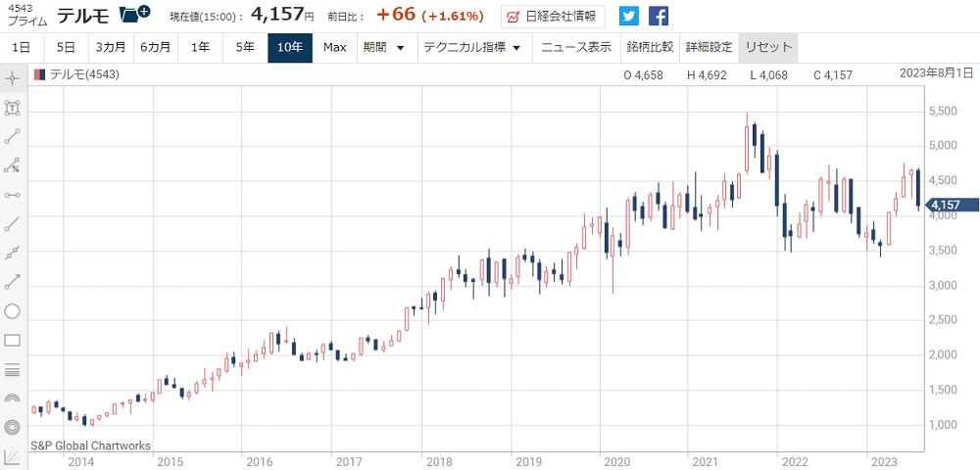Switch chart range to 3カ月
Viewport: 980px width, 470px height.
click(111, 48)
